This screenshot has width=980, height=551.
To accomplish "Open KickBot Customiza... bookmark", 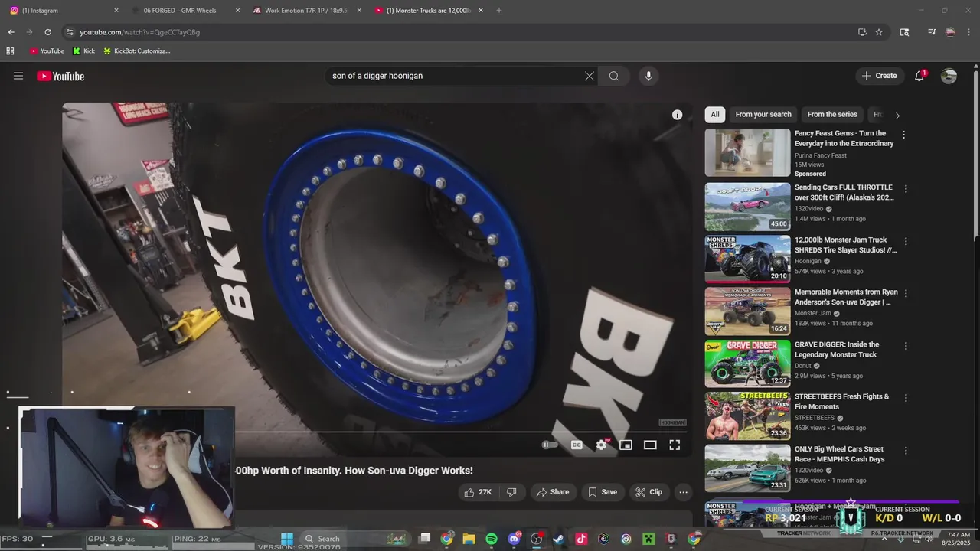I will (136, 51).
